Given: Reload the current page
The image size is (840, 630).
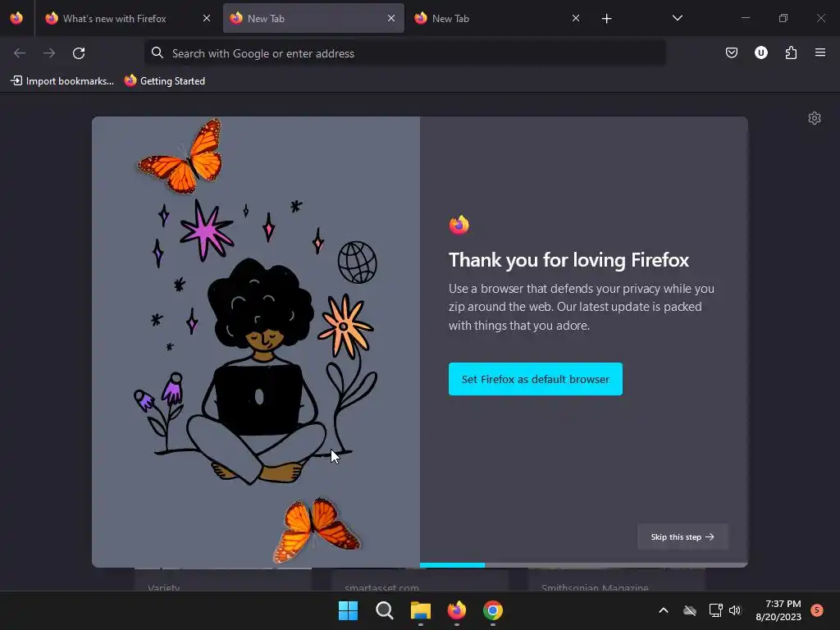Looking at the screenshot, I should pos(79,53).
